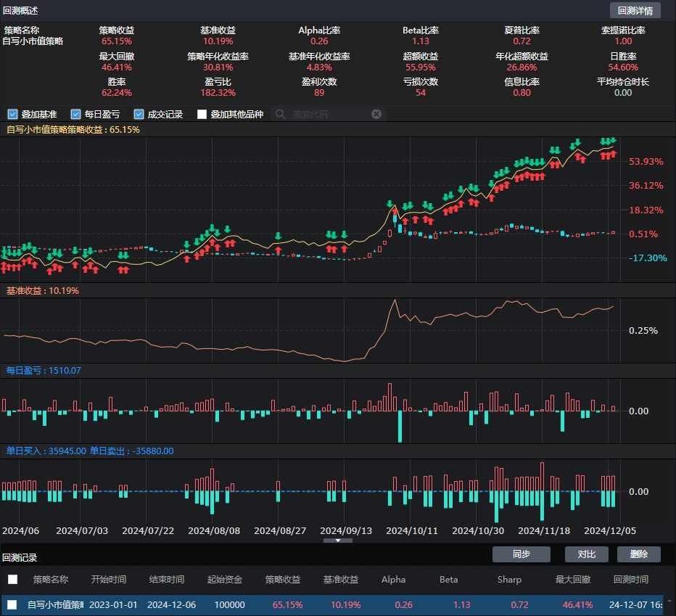Click the 回测详情 button
This screenshot has height=616, width=676.
[635, 10]
